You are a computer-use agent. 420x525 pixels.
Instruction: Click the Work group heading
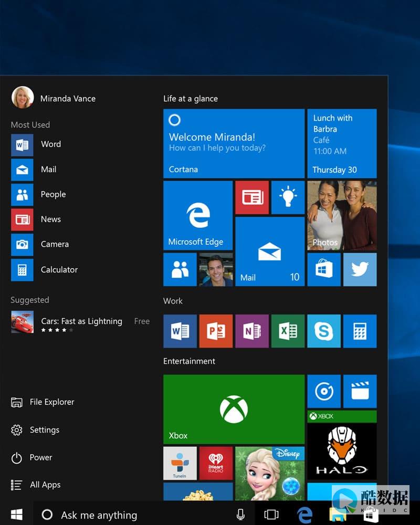(173, 301)
